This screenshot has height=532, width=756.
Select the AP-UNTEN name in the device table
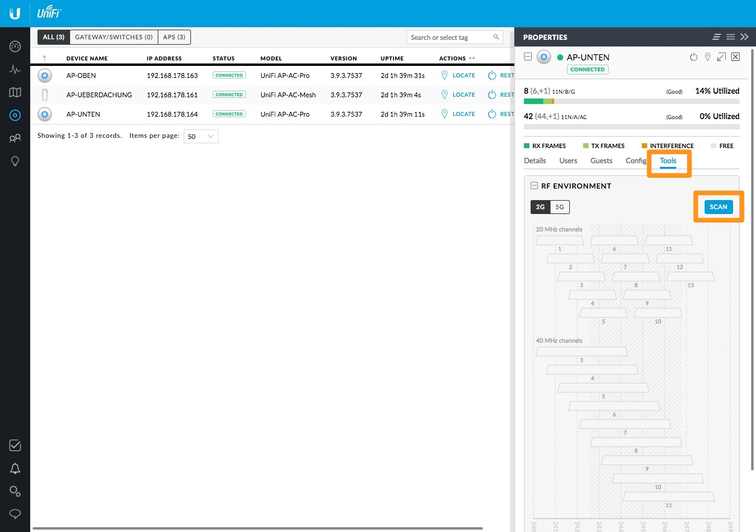[x=83, y=114]
